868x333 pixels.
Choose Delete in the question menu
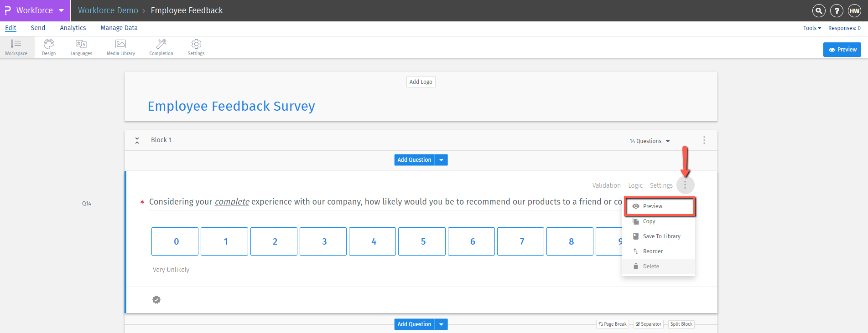(659, 266)
